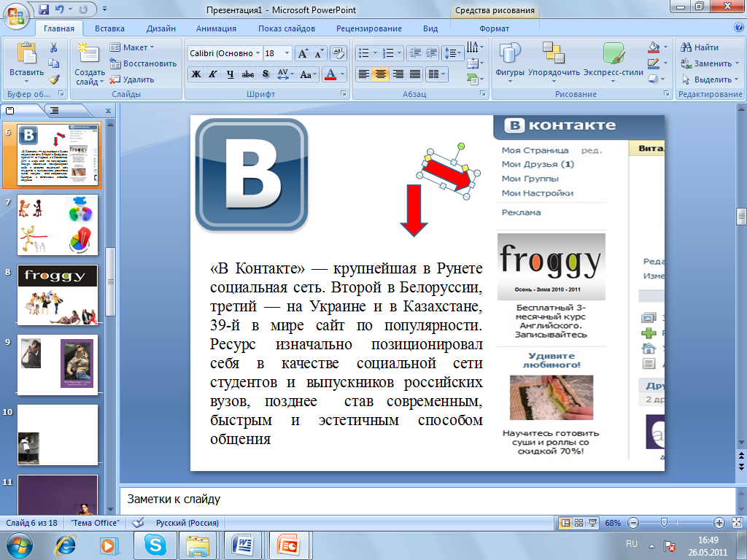
Task: Click slide sorter view icon
Action: [x=578, y=523]
